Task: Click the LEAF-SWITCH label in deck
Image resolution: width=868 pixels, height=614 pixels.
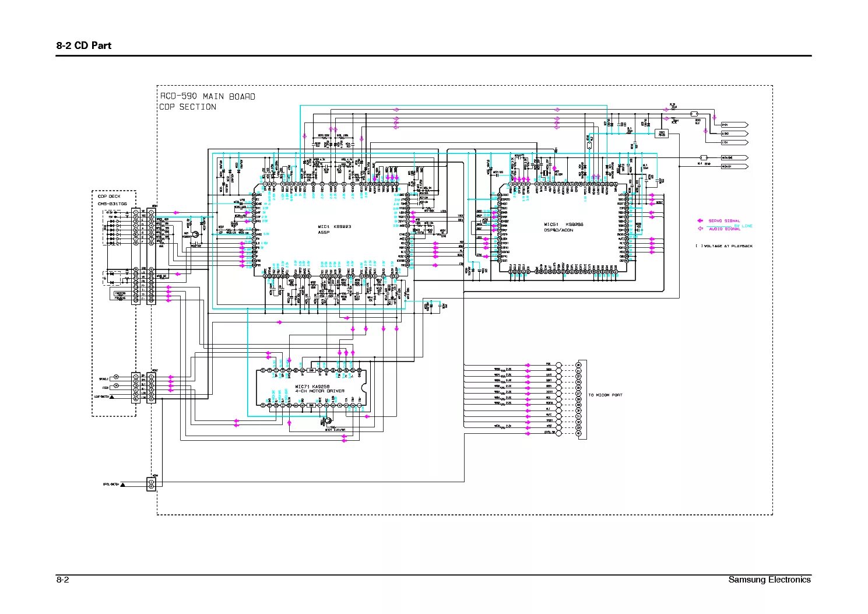Action: pos(103,397)
